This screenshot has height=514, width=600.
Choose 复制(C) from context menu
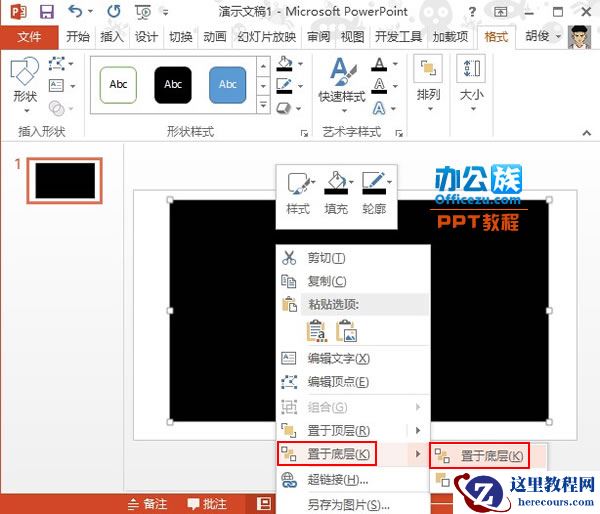353,281
